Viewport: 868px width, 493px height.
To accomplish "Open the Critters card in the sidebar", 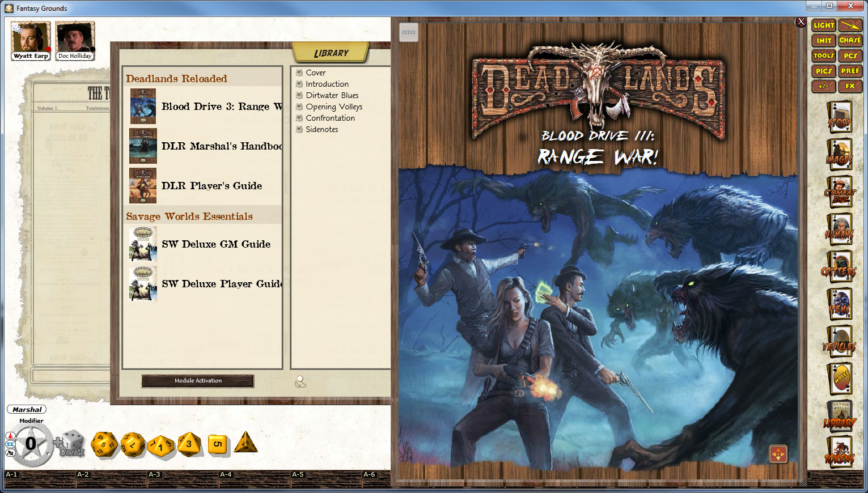I will pos(839,268).
